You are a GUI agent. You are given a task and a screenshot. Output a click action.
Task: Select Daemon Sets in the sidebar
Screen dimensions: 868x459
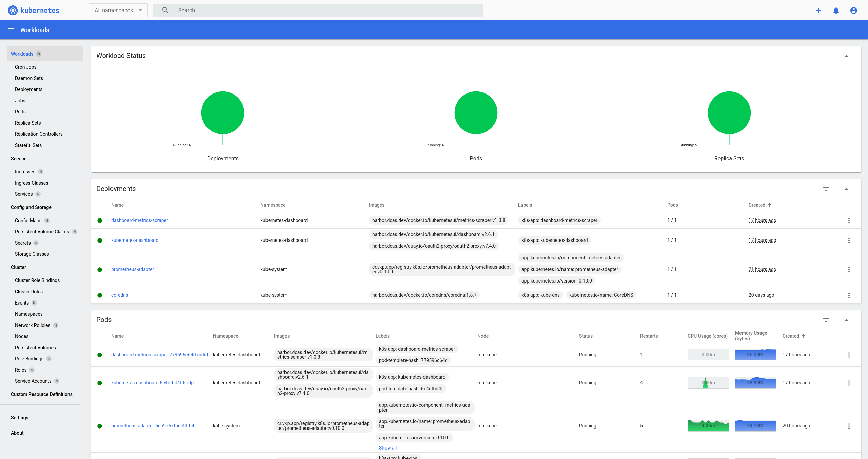(29, 78)
